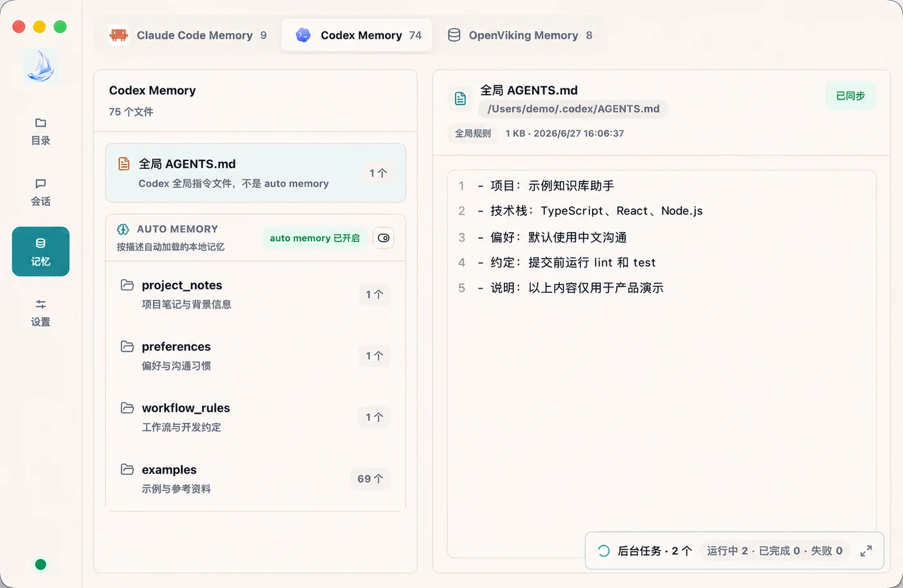Click editor line 2 about 技术栈 TypeScript

(x=590, y=211)
